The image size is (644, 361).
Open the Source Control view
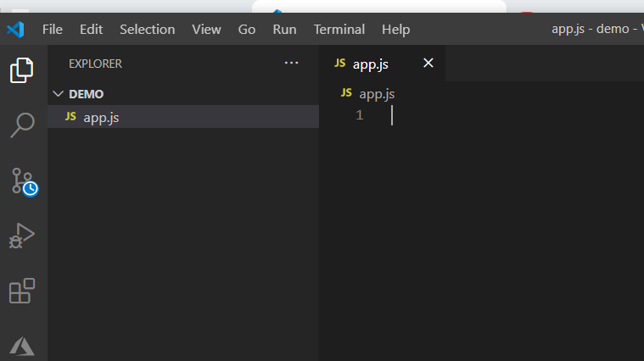pyautogui.click(x=23, y=180)
